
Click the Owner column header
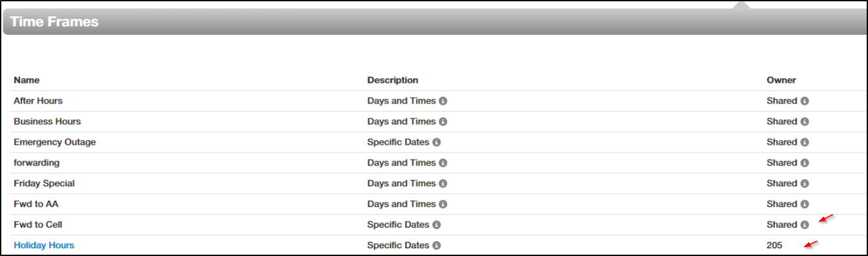(x=781, y=80)
